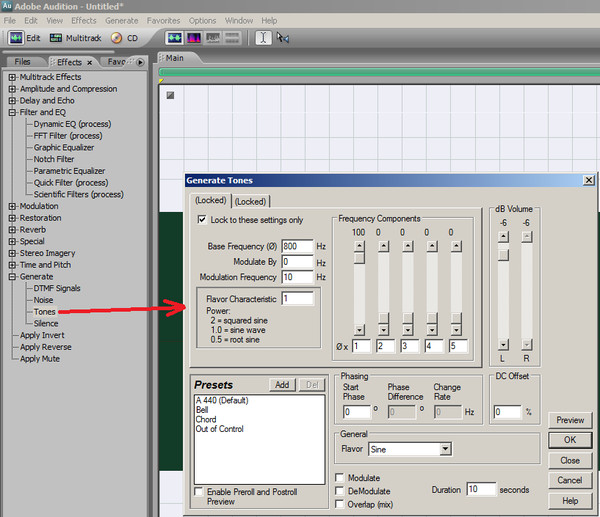This screenshot has width=600, height=517.
Task: Select DTMF Signals item
Action: click(x=57, y=288)
